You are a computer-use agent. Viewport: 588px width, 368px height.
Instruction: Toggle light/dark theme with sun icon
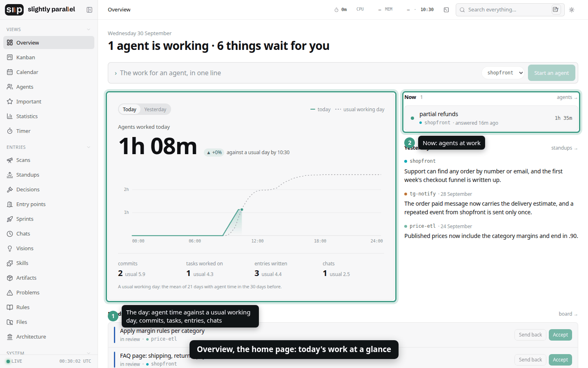(x=572, y=10)
